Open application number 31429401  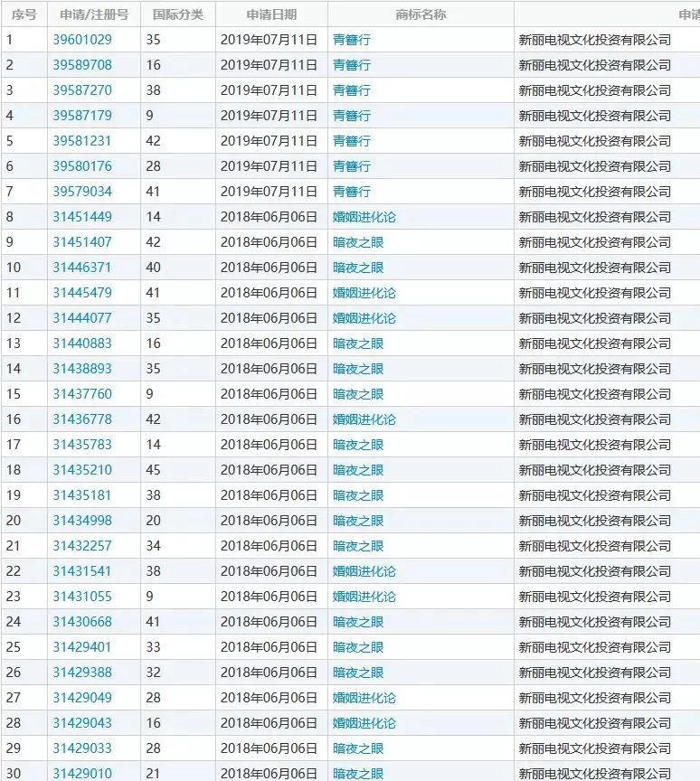click(82, 647)
